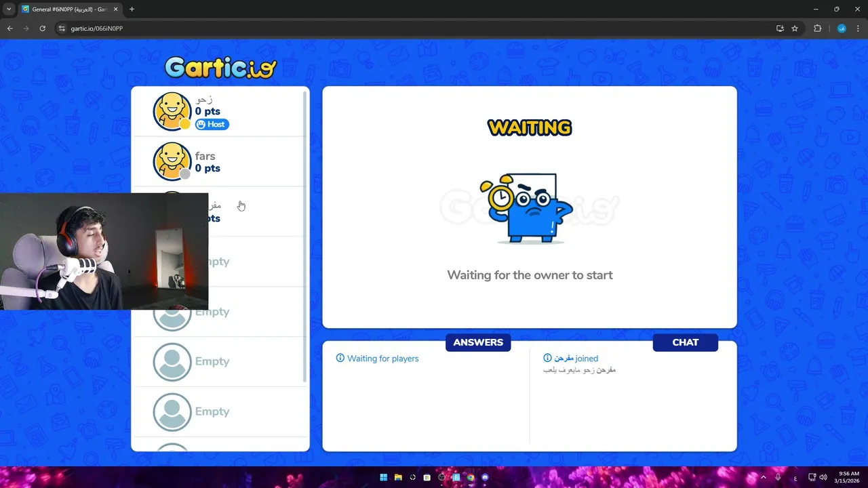Select player fars avatar
The image size is (868, 488).
tap(172, 161)
